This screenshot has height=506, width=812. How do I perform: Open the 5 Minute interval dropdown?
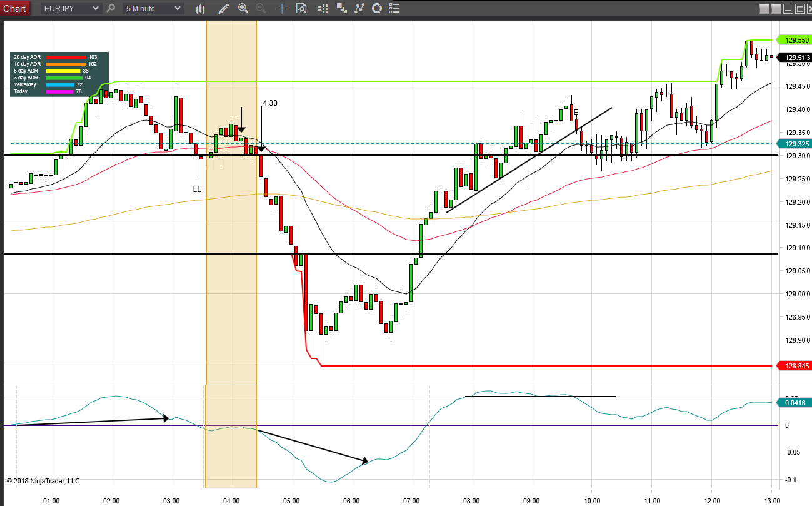click(153, 9)
